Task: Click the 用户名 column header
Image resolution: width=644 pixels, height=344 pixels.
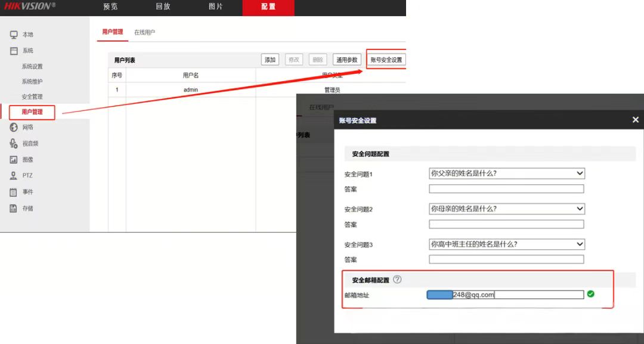Action: [191, 75]
